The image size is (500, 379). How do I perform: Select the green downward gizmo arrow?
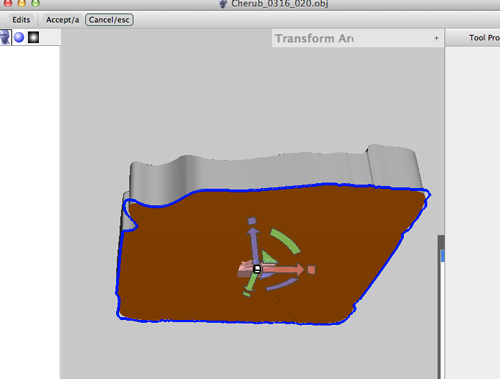click(x=249, y=284)
